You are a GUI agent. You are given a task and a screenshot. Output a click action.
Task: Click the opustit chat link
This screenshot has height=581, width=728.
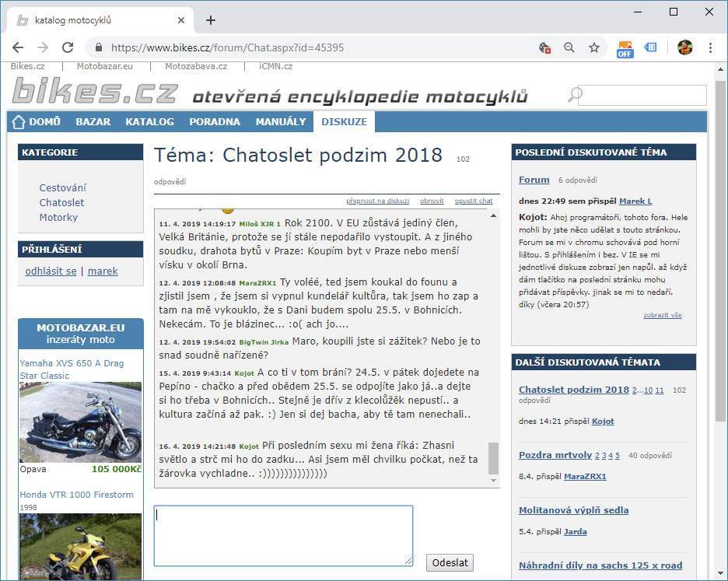coord(473,201)
